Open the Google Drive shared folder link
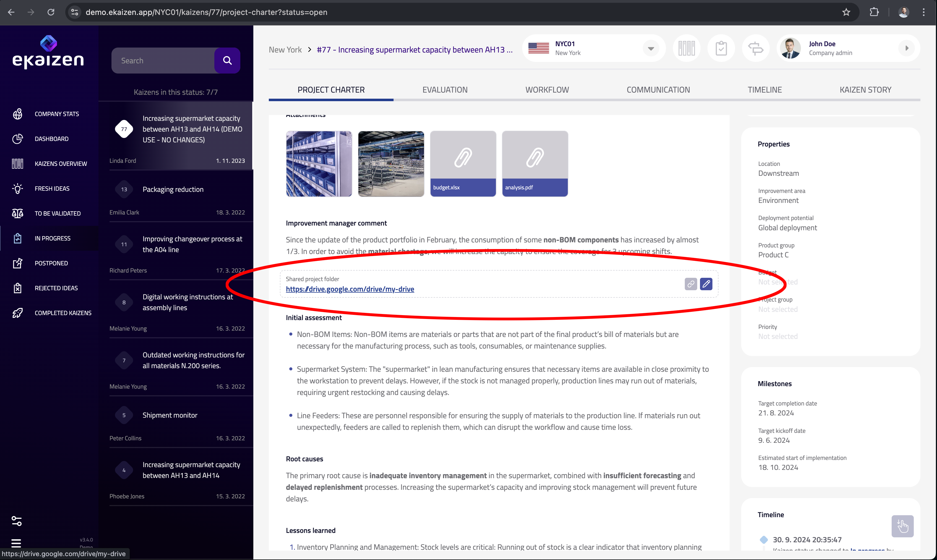The height and width of the screenshot is (560, 937). [x=350, y=289]
